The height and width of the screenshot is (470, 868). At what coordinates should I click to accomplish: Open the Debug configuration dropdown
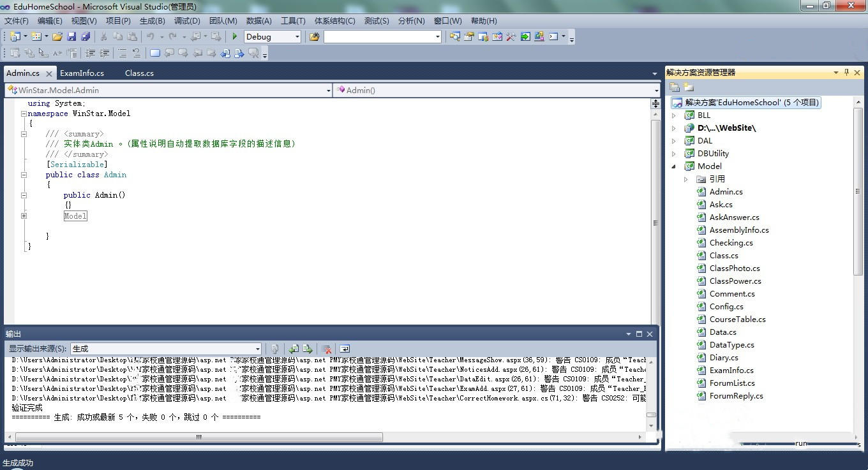point(297,37)
